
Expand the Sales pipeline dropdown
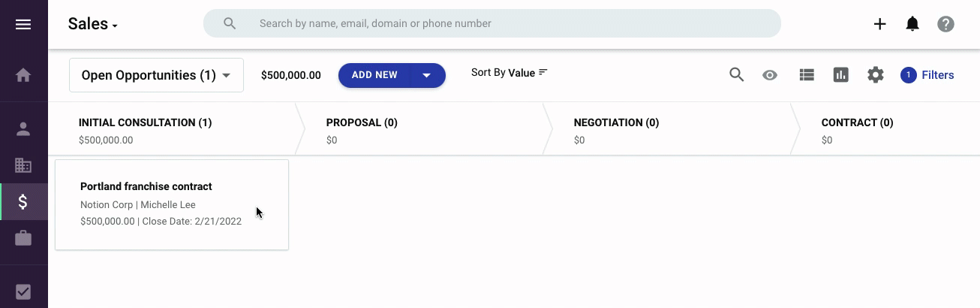(x=93, y=24)
